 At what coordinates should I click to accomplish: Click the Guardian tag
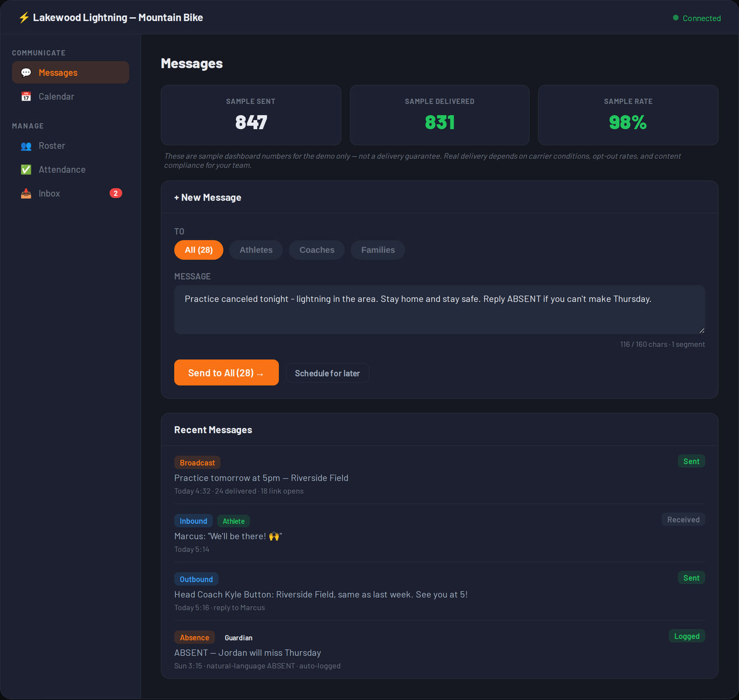coord(239,638)
